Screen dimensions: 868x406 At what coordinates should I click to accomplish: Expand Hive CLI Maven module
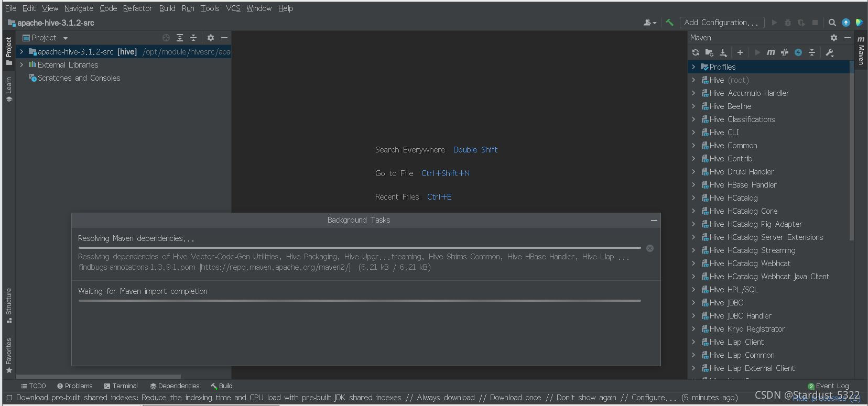[x=693, y=133]
